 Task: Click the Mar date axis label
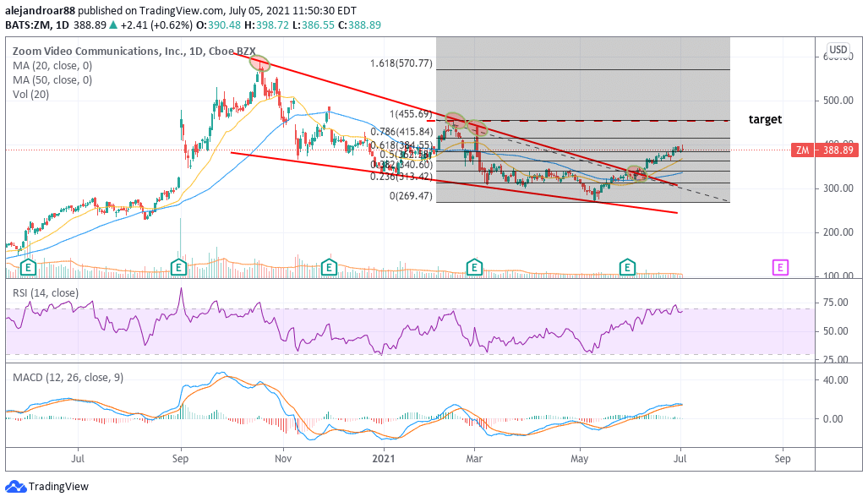474,459
